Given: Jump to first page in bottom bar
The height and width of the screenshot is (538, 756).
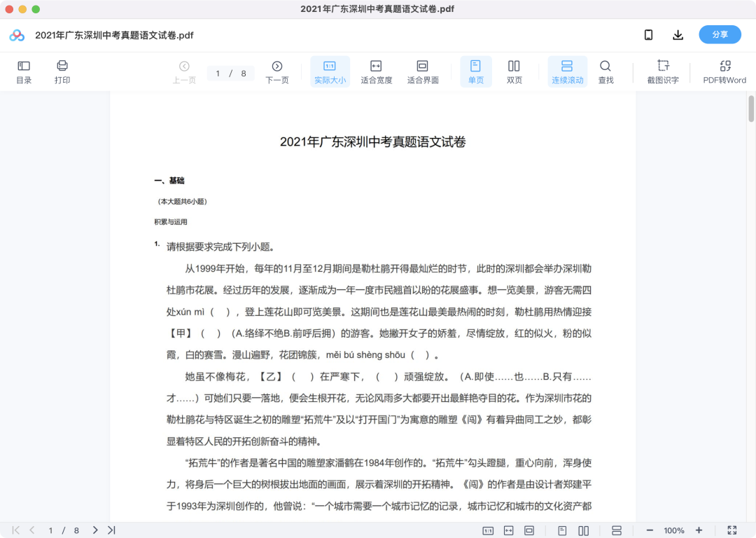Looking at the screenshot, I should pyautogui.click(x=16, y=530).
